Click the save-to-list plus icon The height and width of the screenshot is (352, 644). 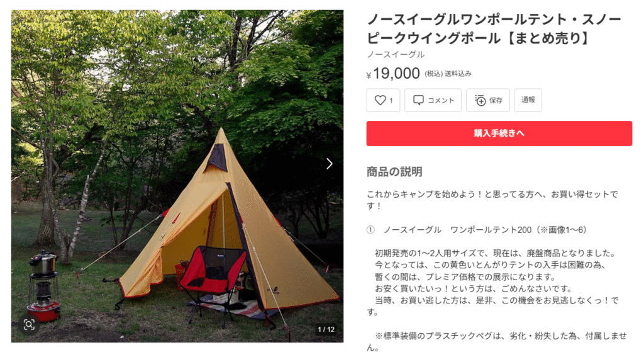(480, 100)
